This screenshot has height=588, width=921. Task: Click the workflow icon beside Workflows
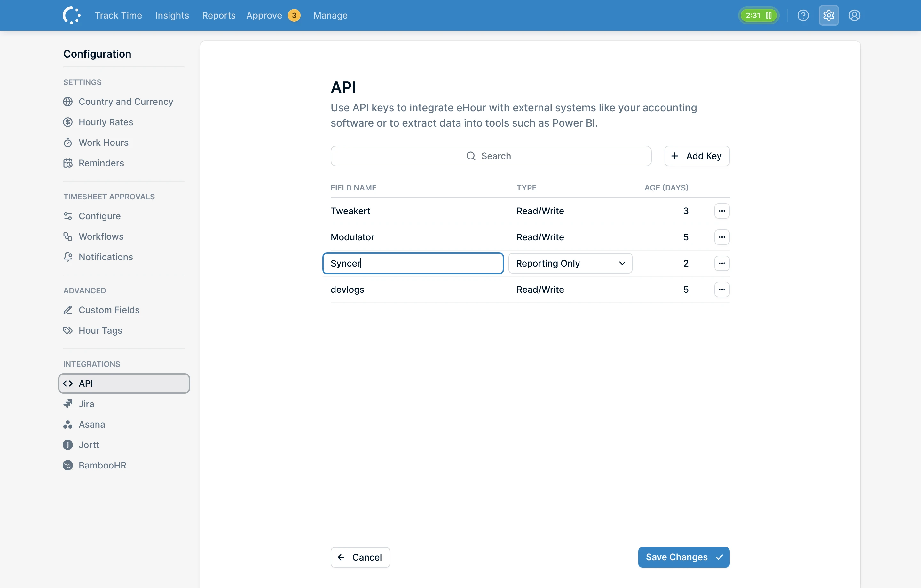[68, 237]
